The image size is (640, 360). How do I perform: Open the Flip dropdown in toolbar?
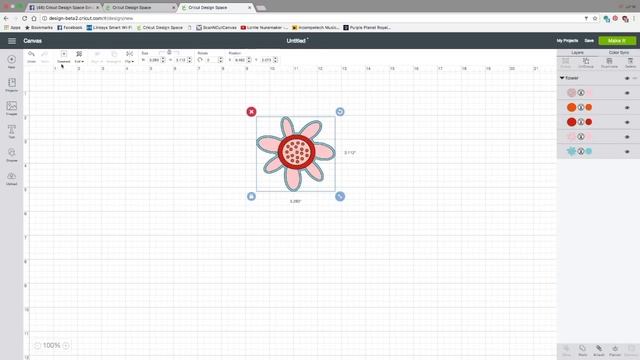click(x=129, y=57)
